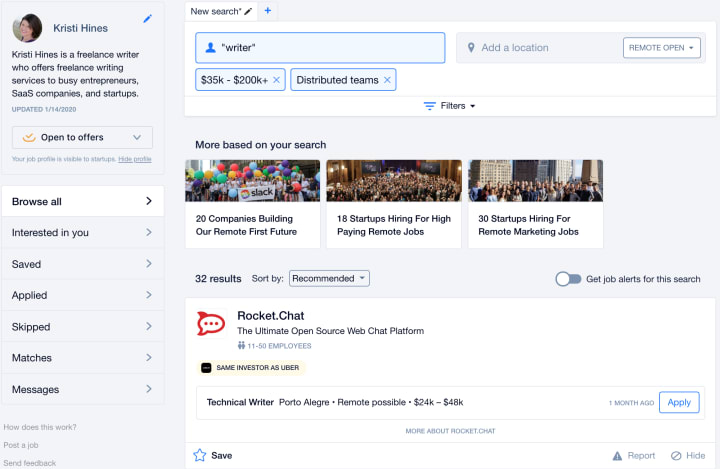The image size is (720, 469).
Task: Click the Report warning triangle icon
Action: [618, 456]
